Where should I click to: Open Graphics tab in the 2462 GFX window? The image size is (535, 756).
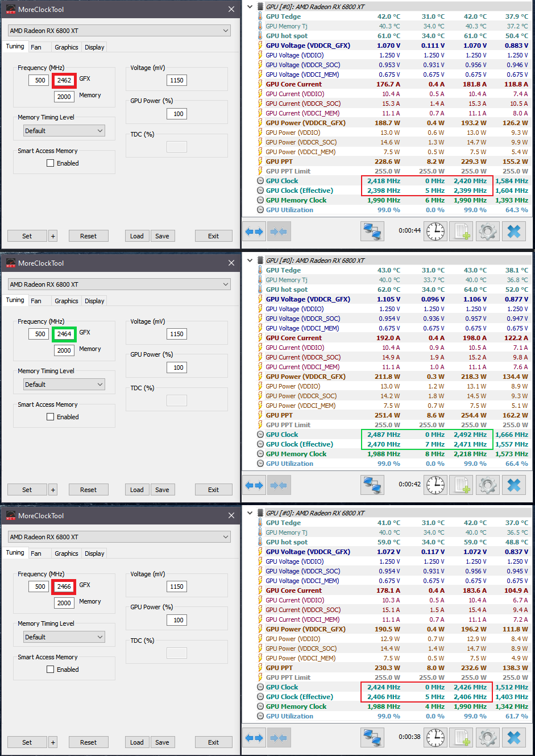tap(67, 47)
